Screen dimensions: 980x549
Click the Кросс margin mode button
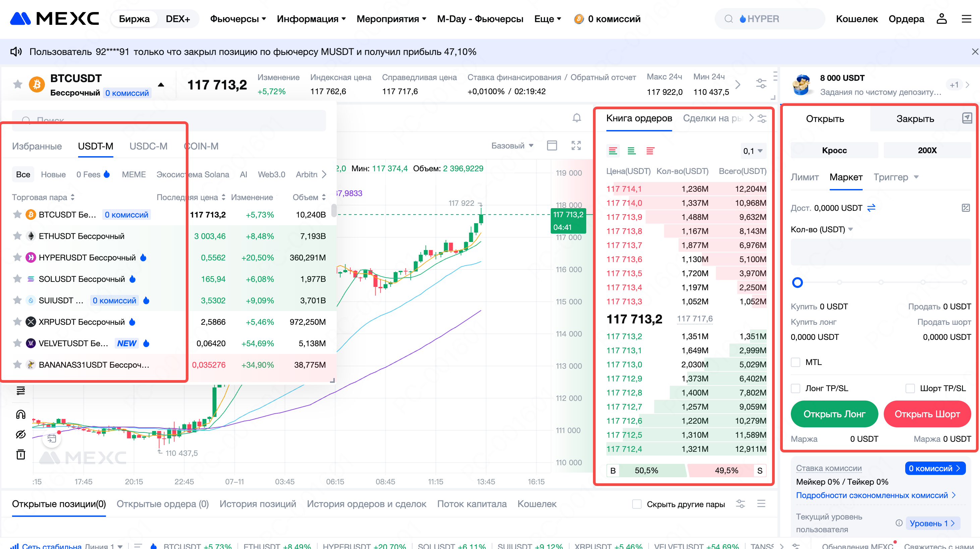(834, 150)
